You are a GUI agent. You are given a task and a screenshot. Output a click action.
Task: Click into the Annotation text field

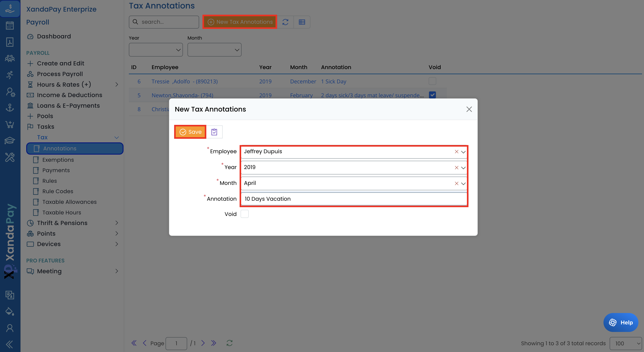coord(353,199)
